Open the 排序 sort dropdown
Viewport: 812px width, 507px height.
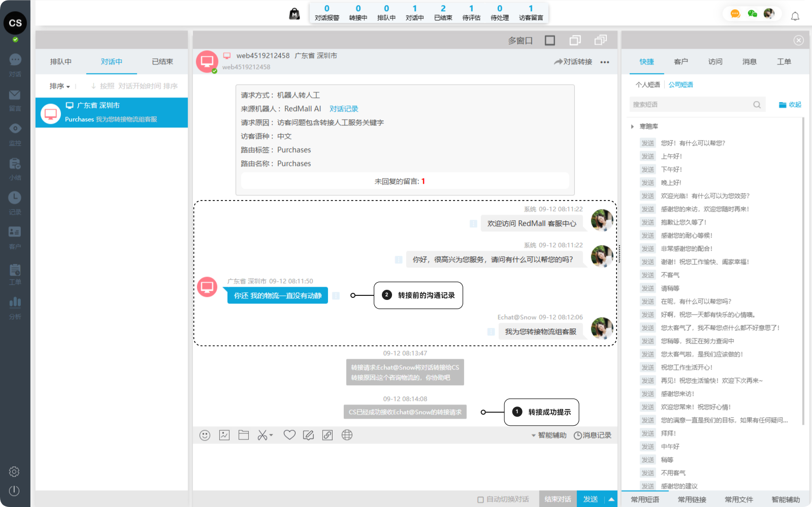point(59,86)
